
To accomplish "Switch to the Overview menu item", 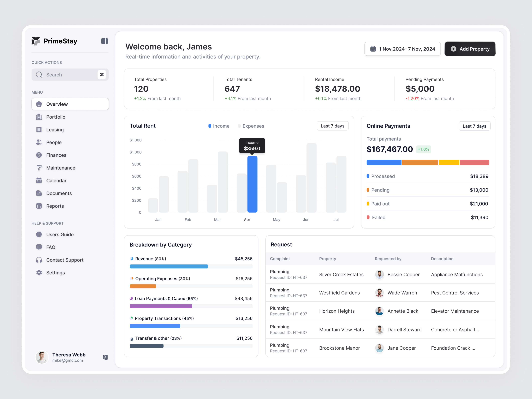I will click(57, 104).
